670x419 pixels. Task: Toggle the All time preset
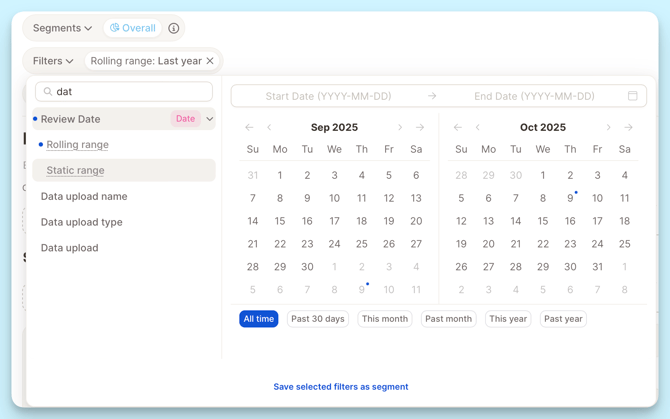tap(258, 319)
